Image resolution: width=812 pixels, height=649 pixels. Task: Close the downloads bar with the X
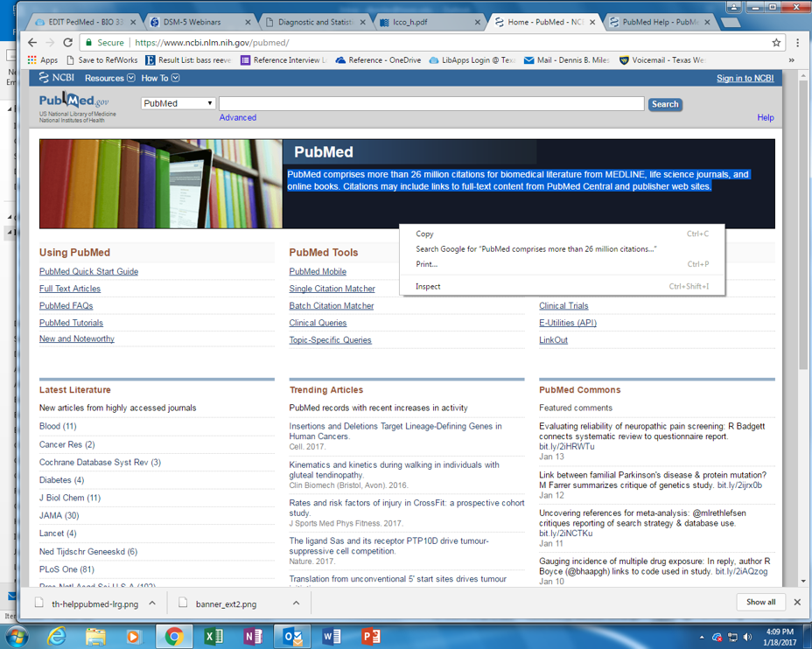point(797,602)
